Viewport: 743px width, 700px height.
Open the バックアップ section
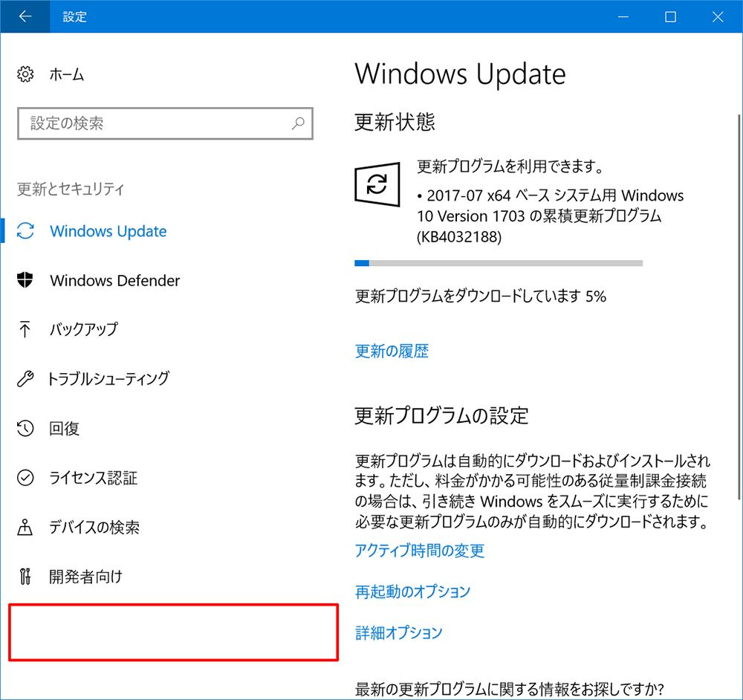click(84, 329)
